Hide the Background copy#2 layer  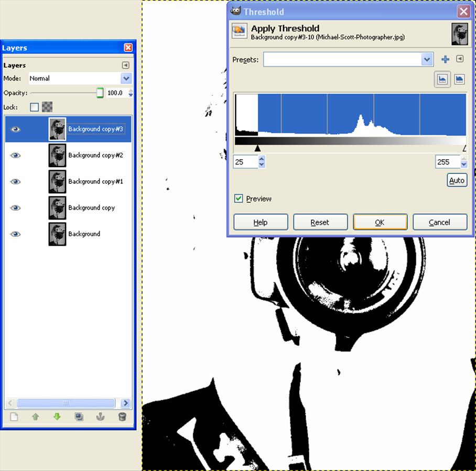16,156
